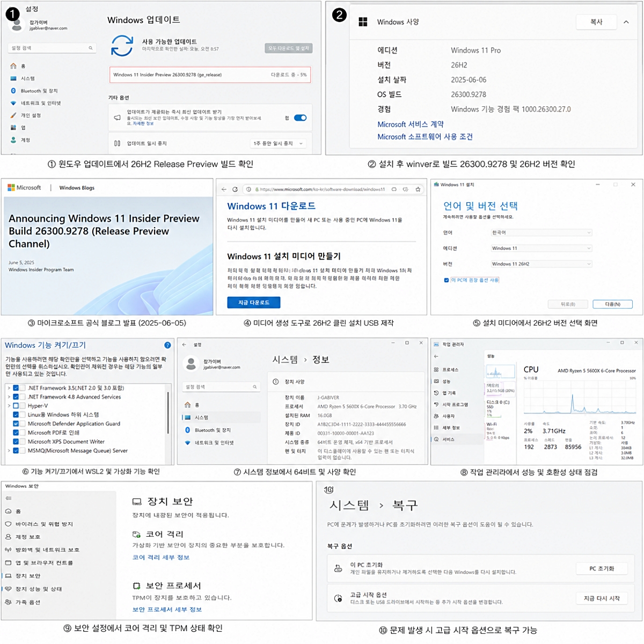Click the 시작 프로그램 icon in Task Manager
Image resolution: width=644 pixels, height=644 pixels.
click(436, 404)
